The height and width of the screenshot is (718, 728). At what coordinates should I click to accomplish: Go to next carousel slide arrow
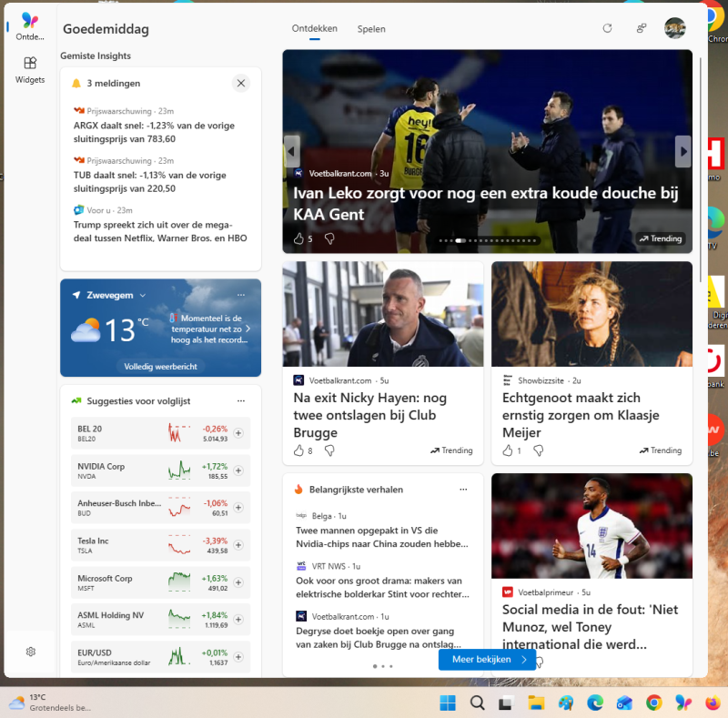pyautogui.click(x=682, y=151)
